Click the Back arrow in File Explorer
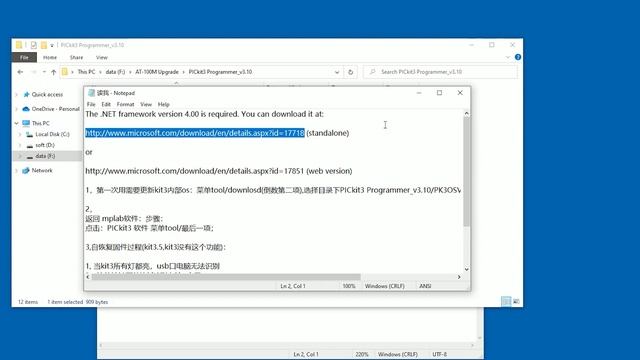 pos(20,72)
